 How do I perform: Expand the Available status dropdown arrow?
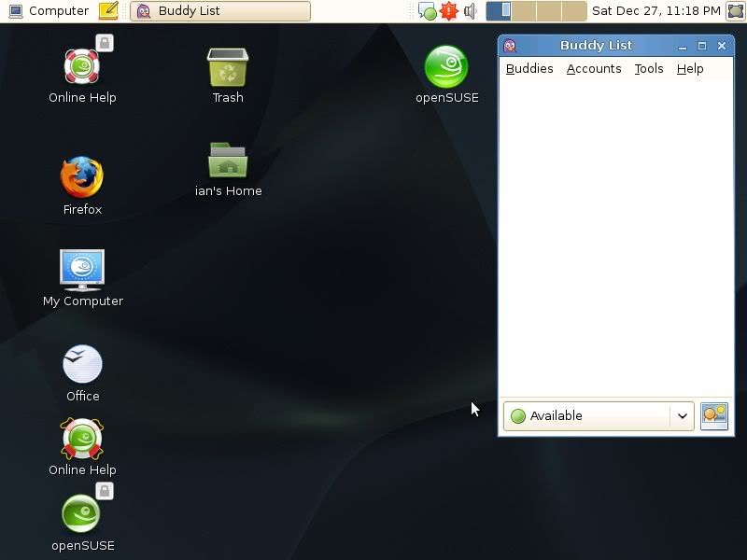pos(683,415)
